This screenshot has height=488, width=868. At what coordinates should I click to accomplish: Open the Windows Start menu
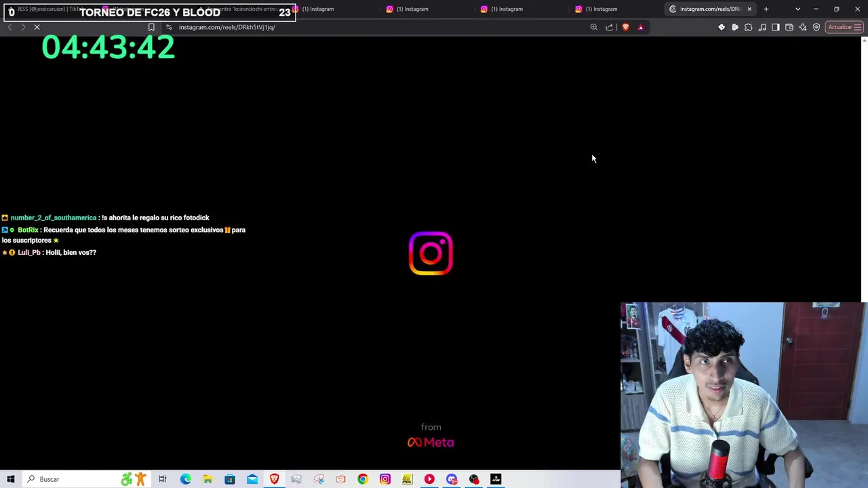(11, 479)
